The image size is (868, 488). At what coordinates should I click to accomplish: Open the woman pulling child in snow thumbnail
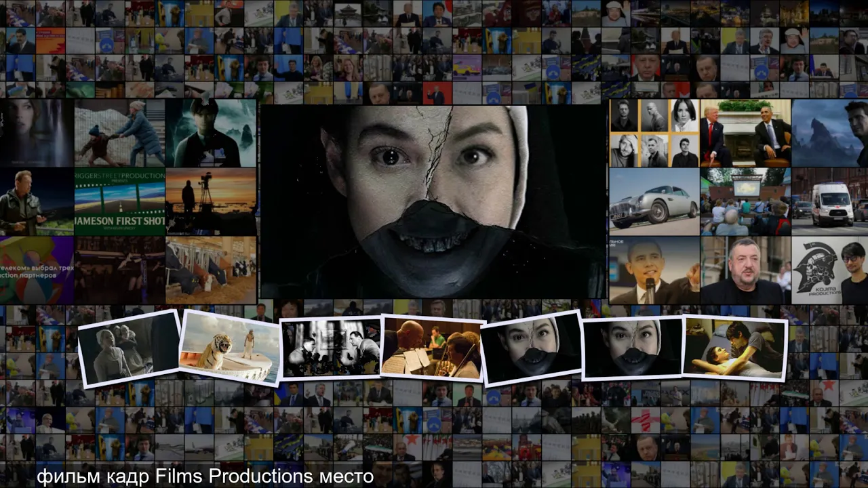[x=119, y=134]
